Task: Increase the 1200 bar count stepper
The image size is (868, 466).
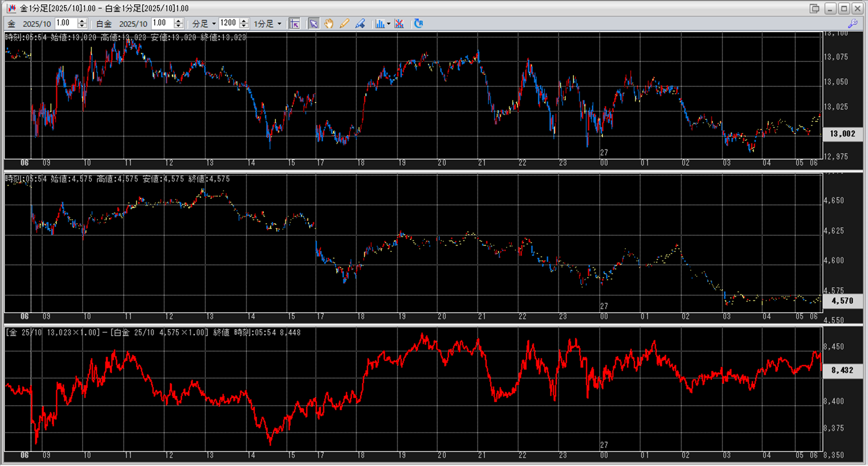Action: [x=244, y=21]
